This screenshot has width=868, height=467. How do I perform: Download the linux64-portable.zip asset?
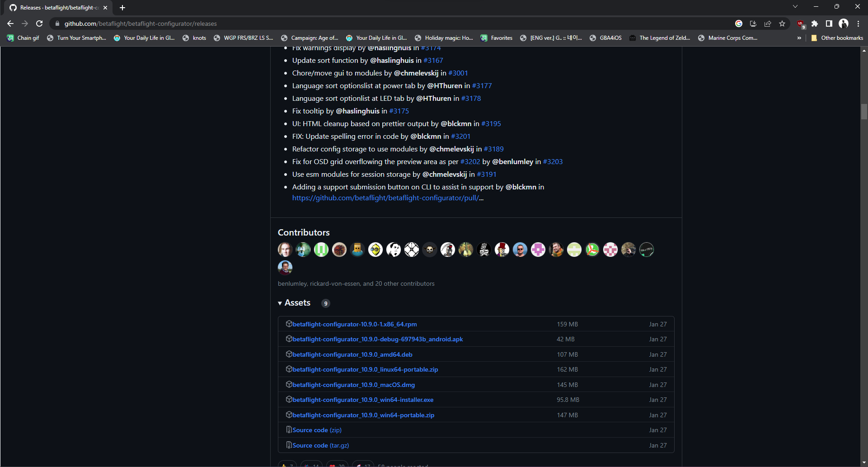(x=366, y=369)
